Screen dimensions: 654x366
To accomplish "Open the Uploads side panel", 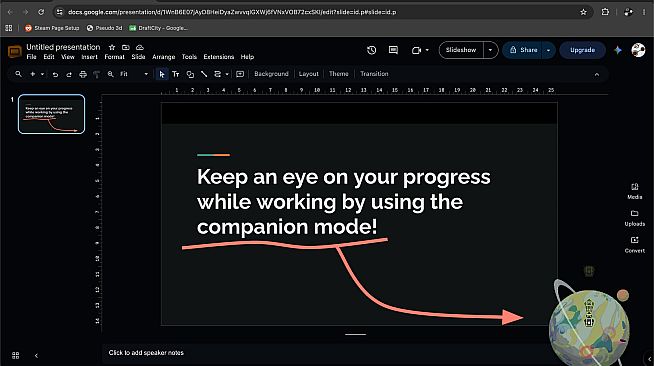I will pos(634,218).
